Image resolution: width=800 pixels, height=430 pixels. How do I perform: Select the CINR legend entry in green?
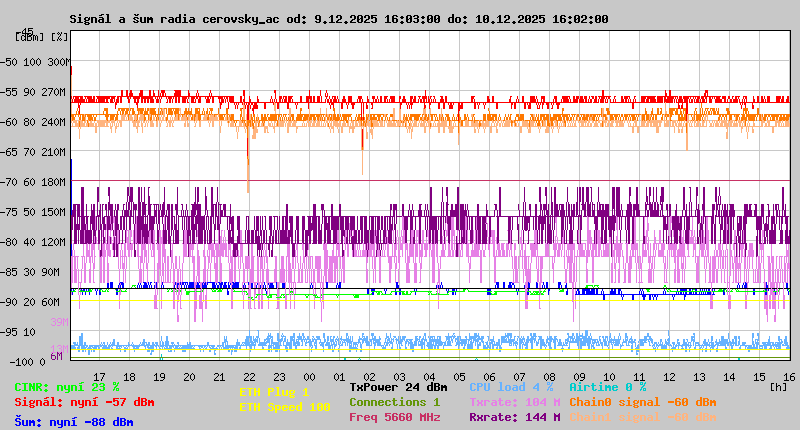click(x=67, y=386)
